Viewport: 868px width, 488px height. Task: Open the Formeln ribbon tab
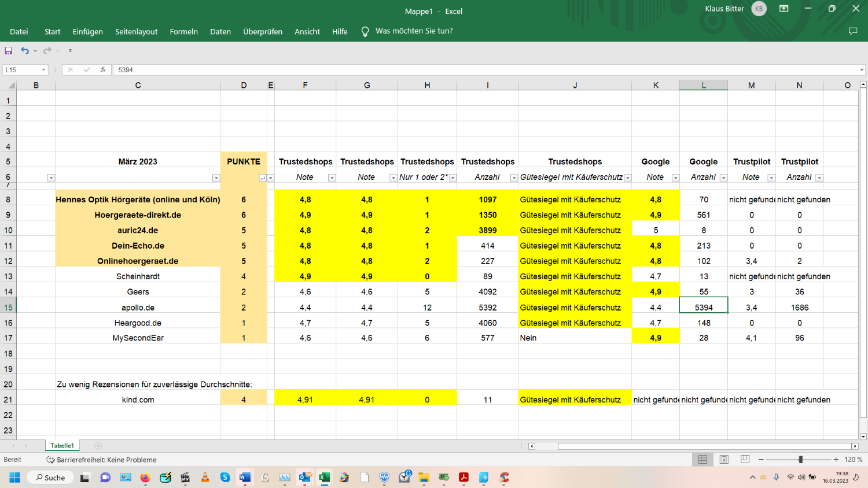[x=183, y=32]
